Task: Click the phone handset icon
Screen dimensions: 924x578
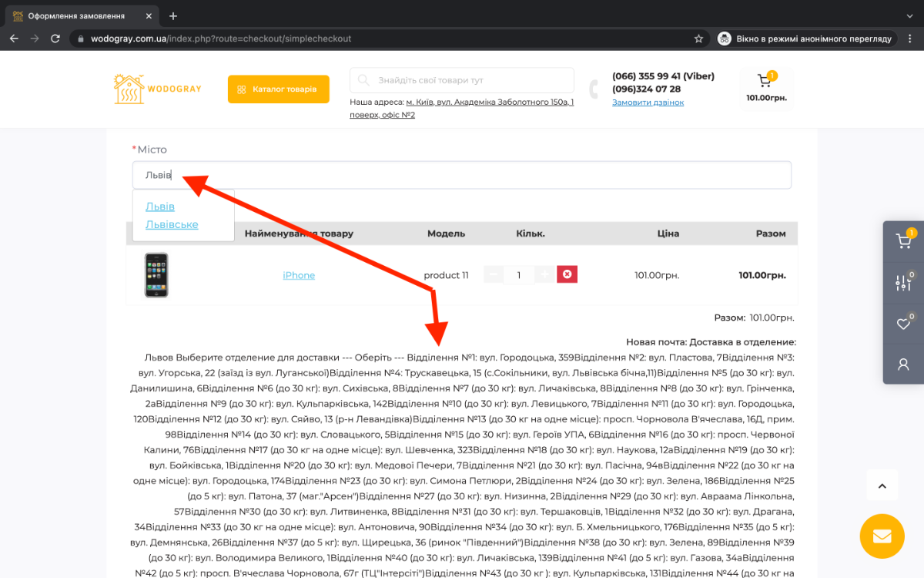Action: click(594, 89)
